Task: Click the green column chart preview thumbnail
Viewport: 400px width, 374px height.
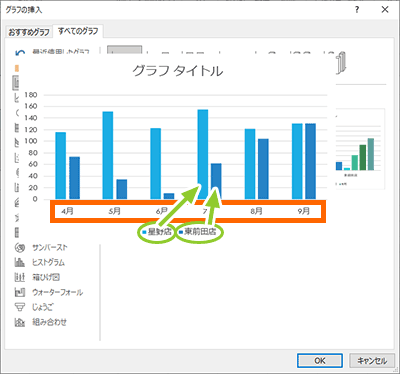Action: [x=360, y=148]
